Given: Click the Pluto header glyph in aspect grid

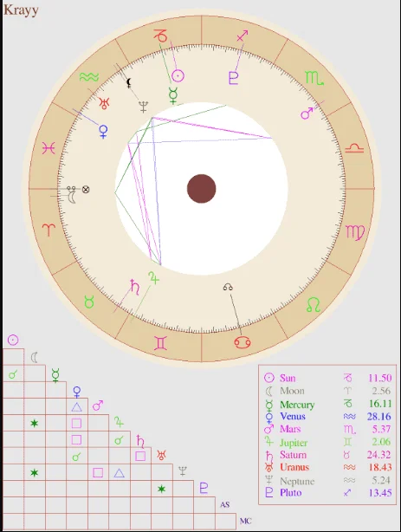Looking at the screenshot, I should [x=204, y=488].
